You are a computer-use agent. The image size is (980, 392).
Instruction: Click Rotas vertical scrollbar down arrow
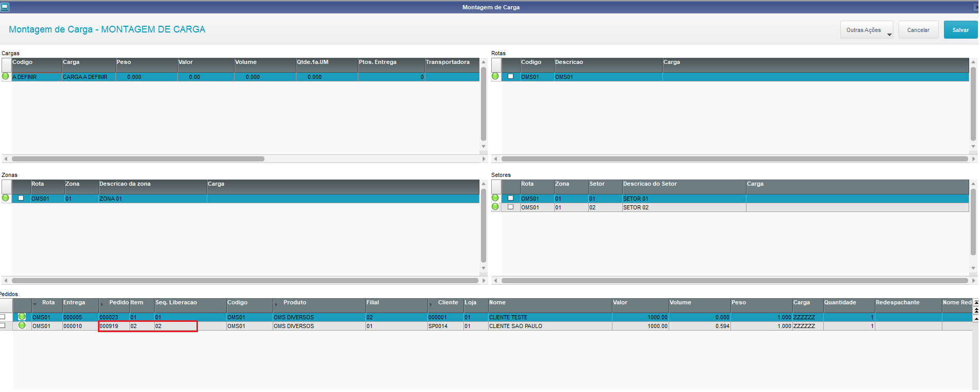[x=973, y=146]
